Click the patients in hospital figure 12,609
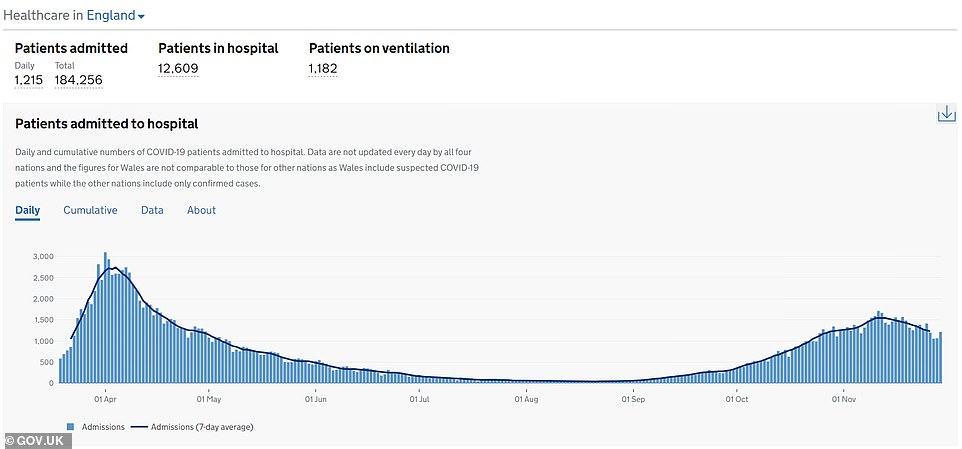This screenshot has width=962, height=449. tap(179, 68)
